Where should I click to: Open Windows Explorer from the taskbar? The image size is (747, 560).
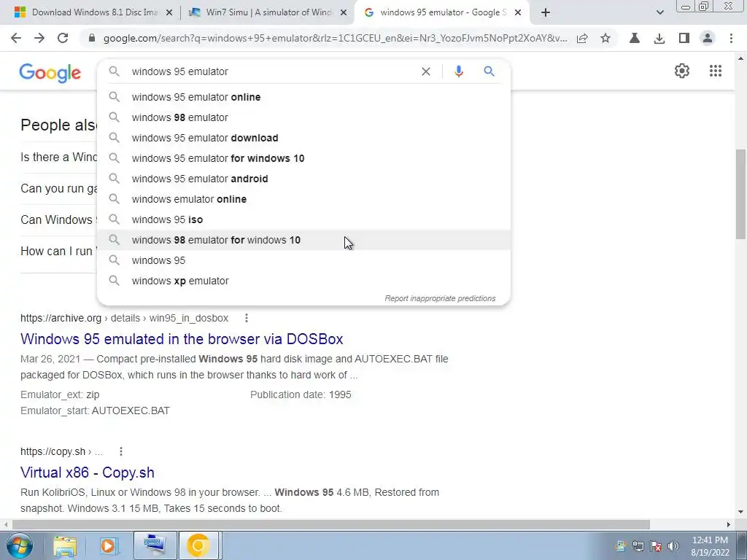65,545
